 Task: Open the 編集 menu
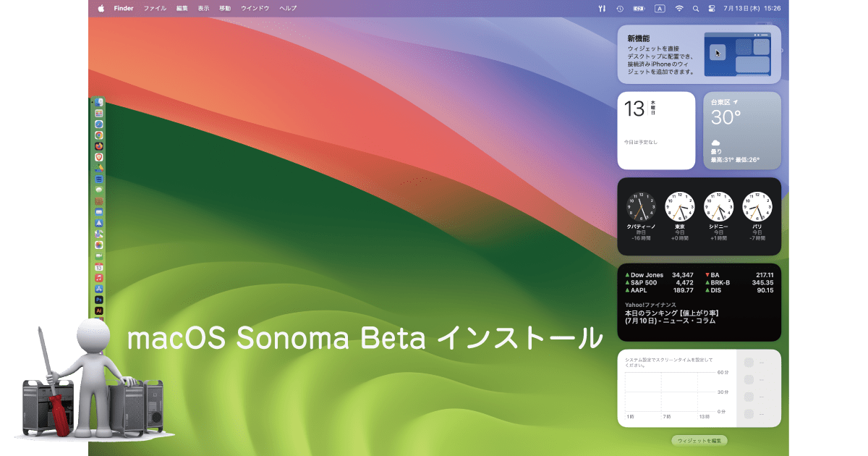pos(182,9)
